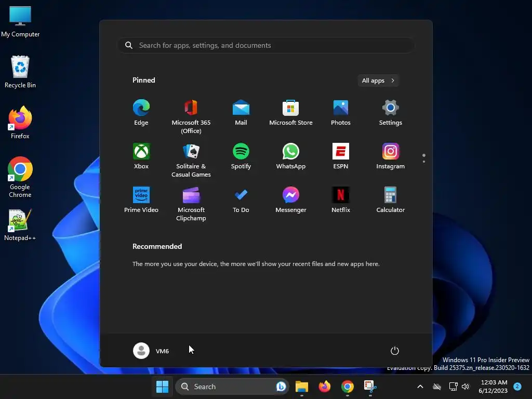Launch the To Do app

(x=241, y=200)
